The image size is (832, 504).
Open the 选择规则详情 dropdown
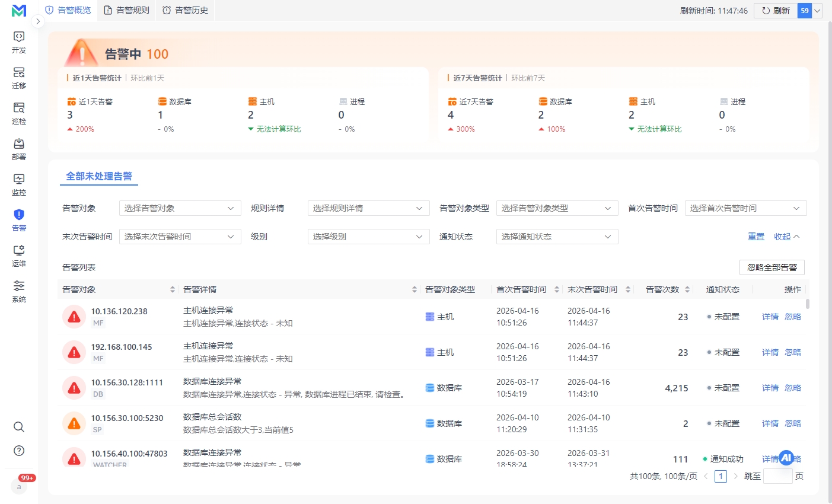click(x=369, y=208)
